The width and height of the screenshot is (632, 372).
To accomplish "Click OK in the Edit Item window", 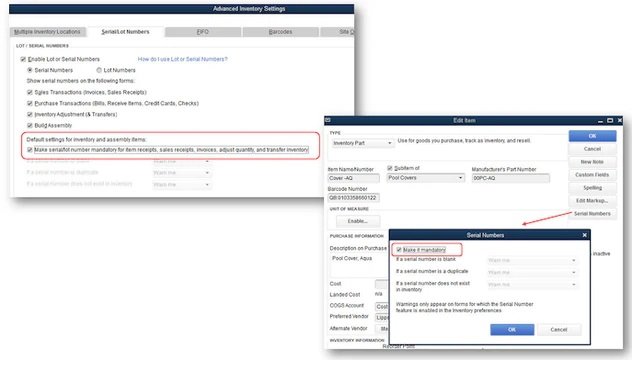I will (x=592, y=136).
